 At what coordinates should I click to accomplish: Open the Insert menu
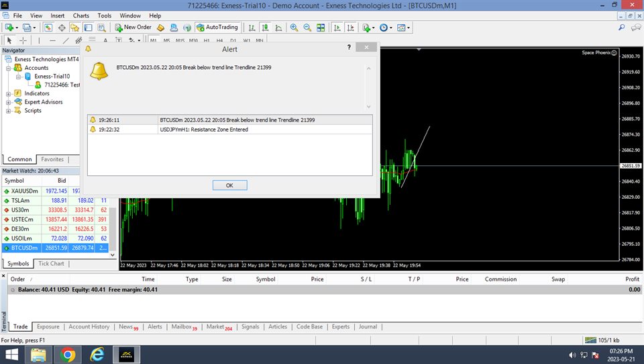58,15
